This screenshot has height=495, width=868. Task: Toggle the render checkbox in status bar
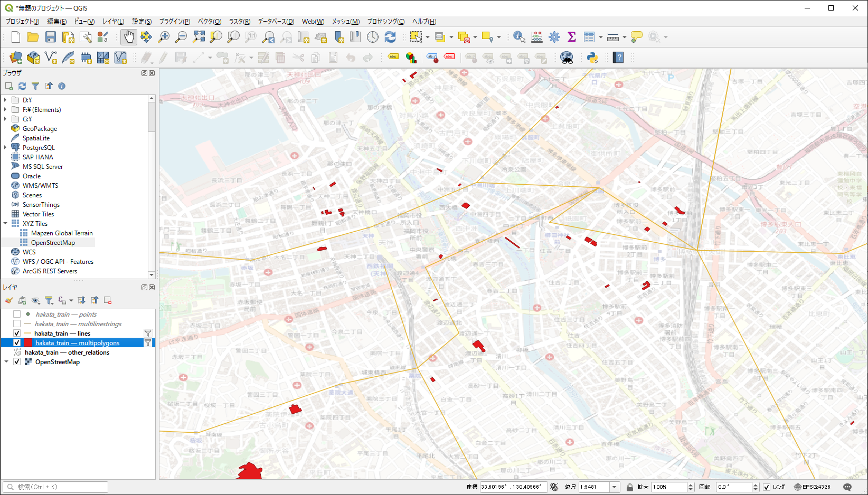pyautogui.click(x=767, y=487)
